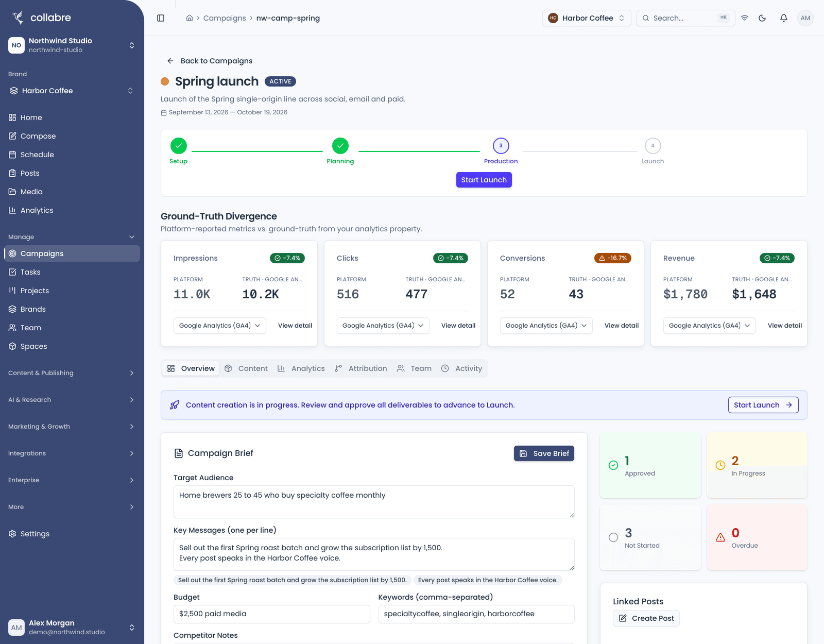Select the Launch step circle

pos(653,146)
